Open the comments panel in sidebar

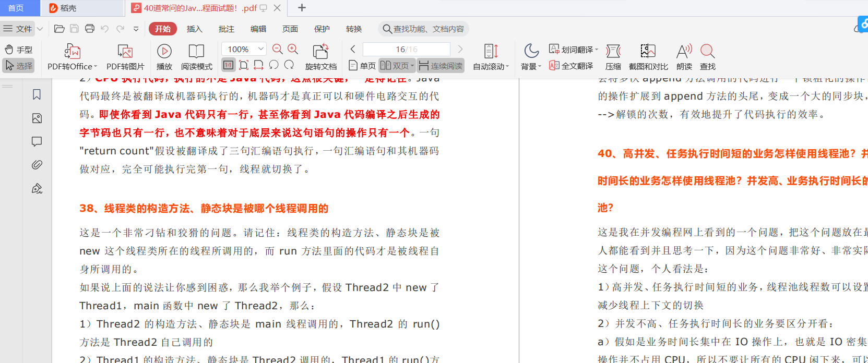pyautogui.click(x=37, y=141)
